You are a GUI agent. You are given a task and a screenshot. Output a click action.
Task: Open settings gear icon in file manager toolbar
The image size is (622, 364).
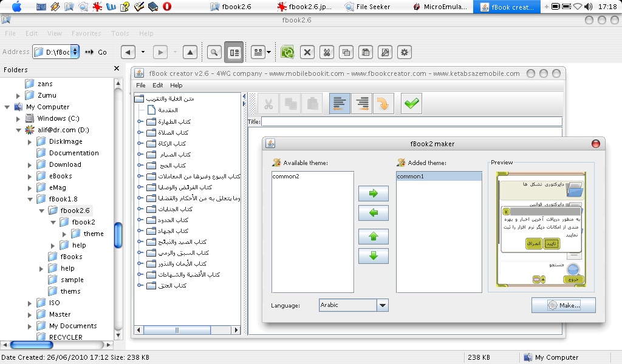click(x=404, y=52)
